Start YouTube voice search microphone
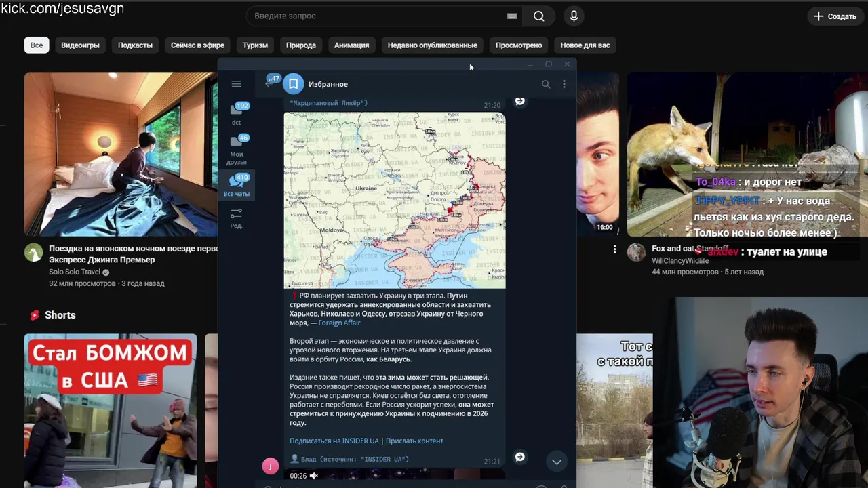868x488 pixels. tap(574, 16)
